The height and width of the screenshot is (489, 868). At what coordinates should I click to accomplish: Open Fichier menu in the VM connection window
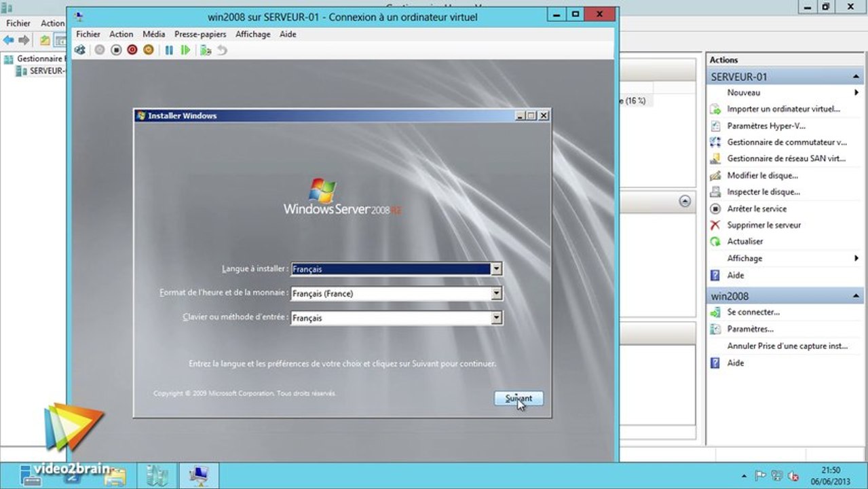coord(88,34)
